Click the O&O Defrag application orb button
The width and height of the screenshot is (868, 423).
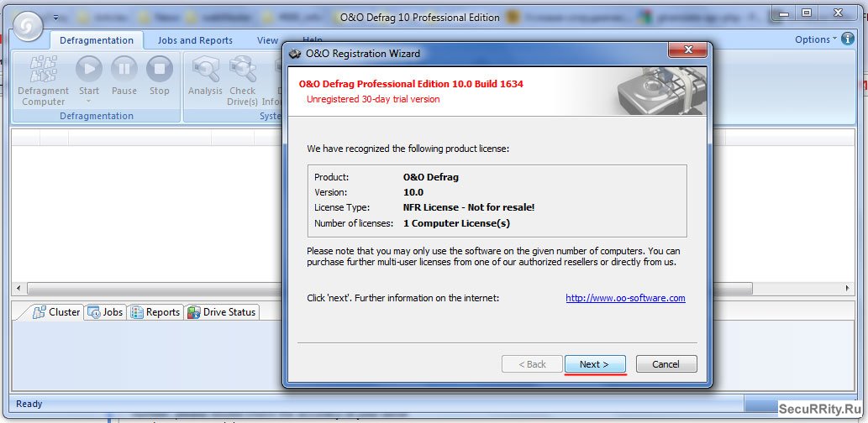pos(29,26)
